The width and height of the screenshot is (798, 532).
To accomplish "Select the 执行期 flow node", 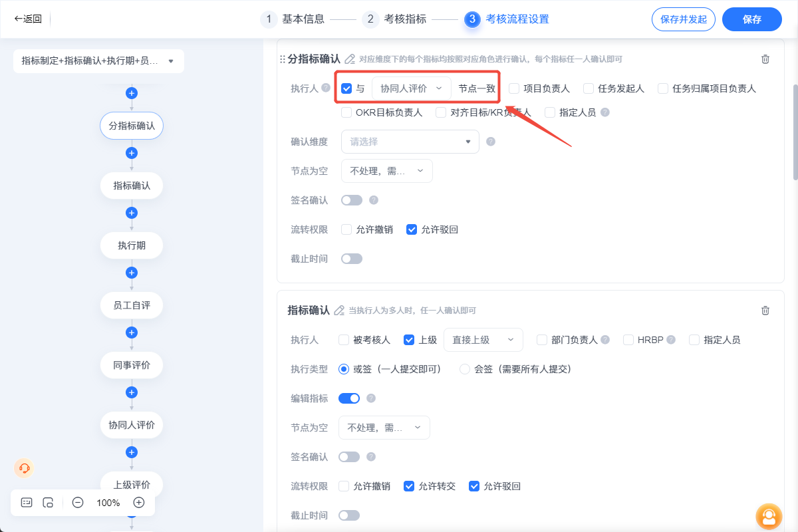I will click(132, 245).
